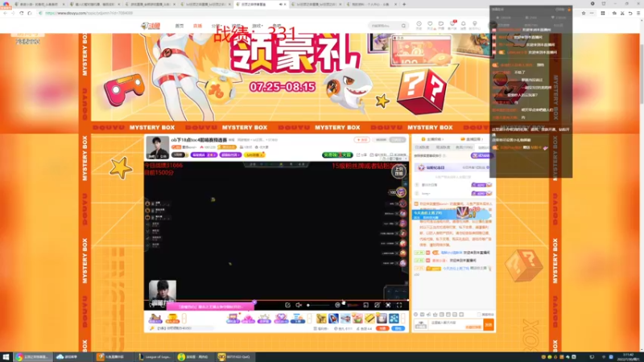The height and width of the screenshot is (362, 644).
Task: Click the crown activity icon in the gift bar
Action: click(264, 319)
